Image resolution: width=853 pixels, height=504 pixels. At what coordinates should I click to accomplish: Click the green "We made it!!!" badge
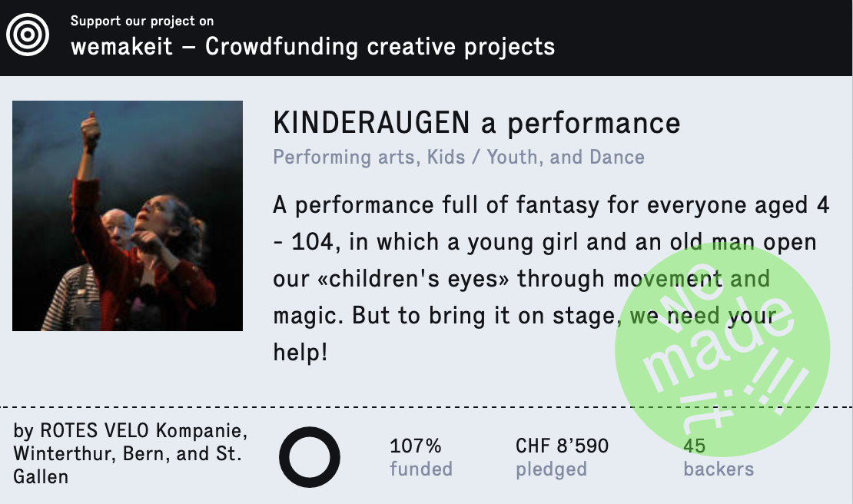[x=722, y=350]
